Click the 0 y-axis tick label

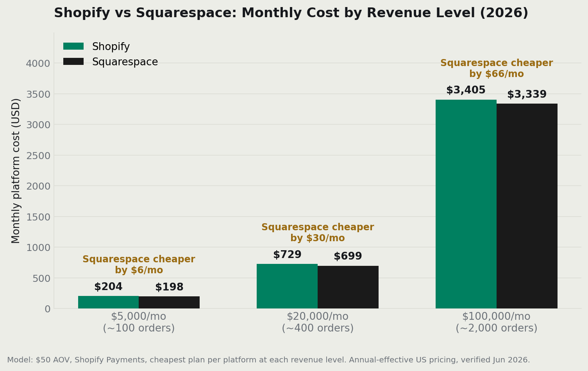pos(48,309)
